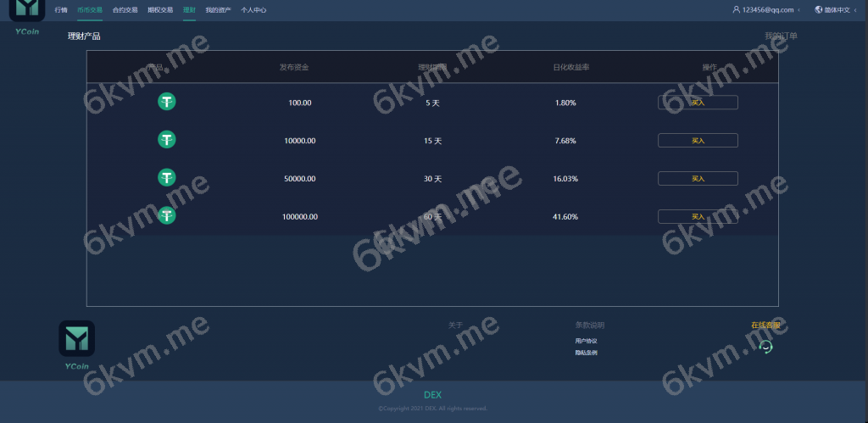Buy the 60 天 product with 41.60% rate
This screenshot has height=423, width=868.
pos(698,216)
